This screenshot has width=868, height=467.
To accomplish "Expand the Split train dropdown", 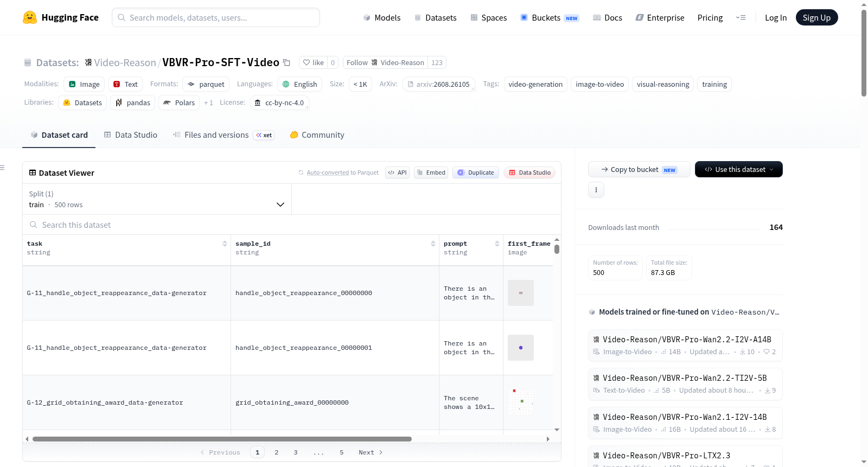I will (x=157, y=199).
